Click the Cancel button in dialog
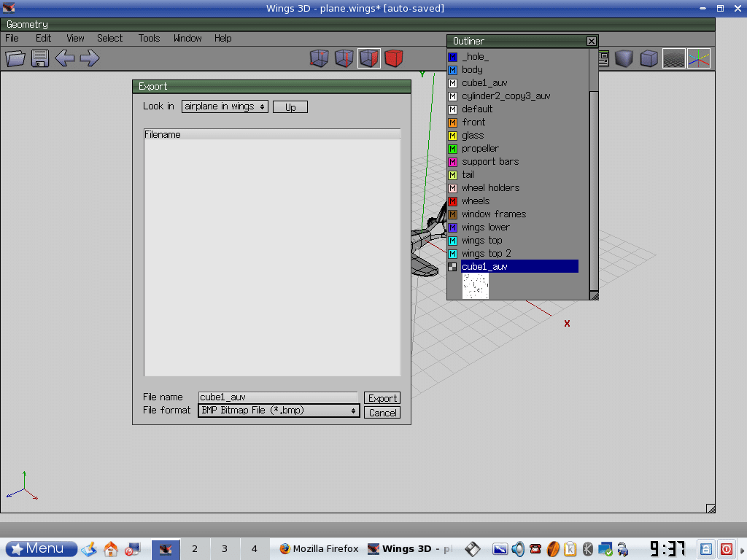Viewport: 747px width, 560px height. pos(382,413)
